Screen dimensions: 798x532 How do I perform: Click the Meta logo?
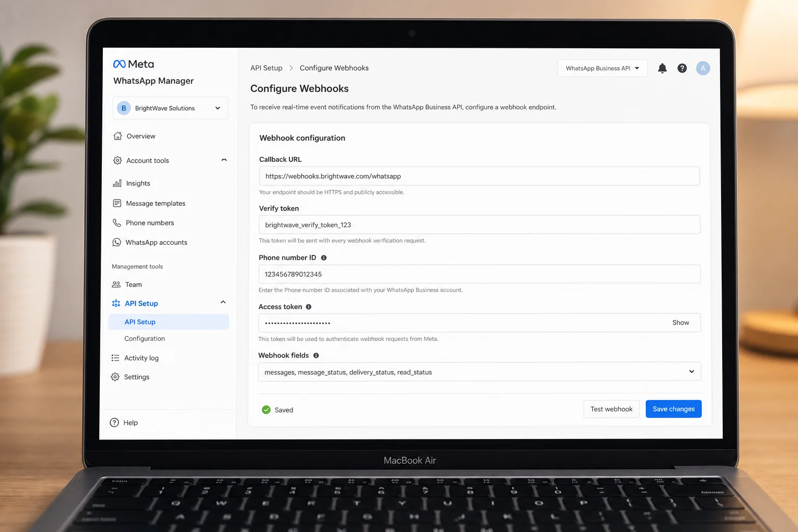click(134, 64)
